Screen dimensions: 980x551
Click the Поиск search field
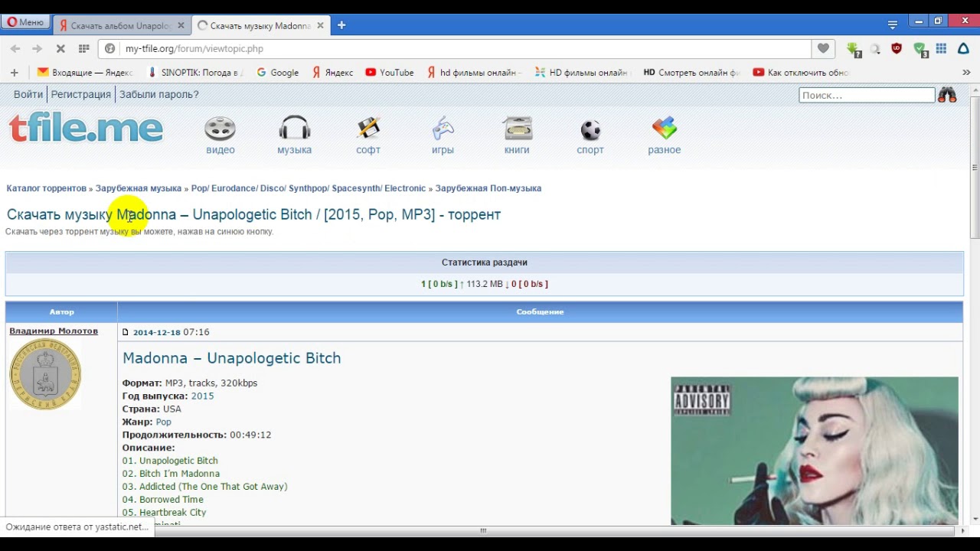[867, 95]
